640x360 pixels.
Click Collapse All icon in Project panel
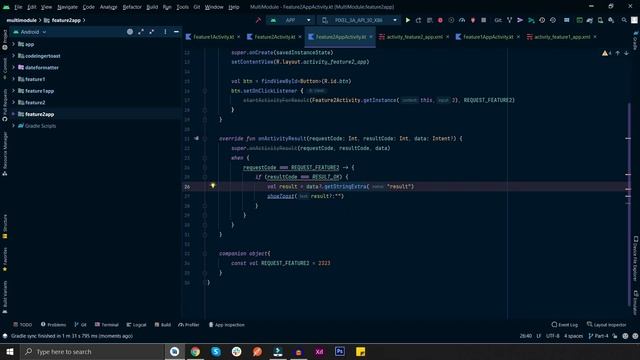(152, 32)
